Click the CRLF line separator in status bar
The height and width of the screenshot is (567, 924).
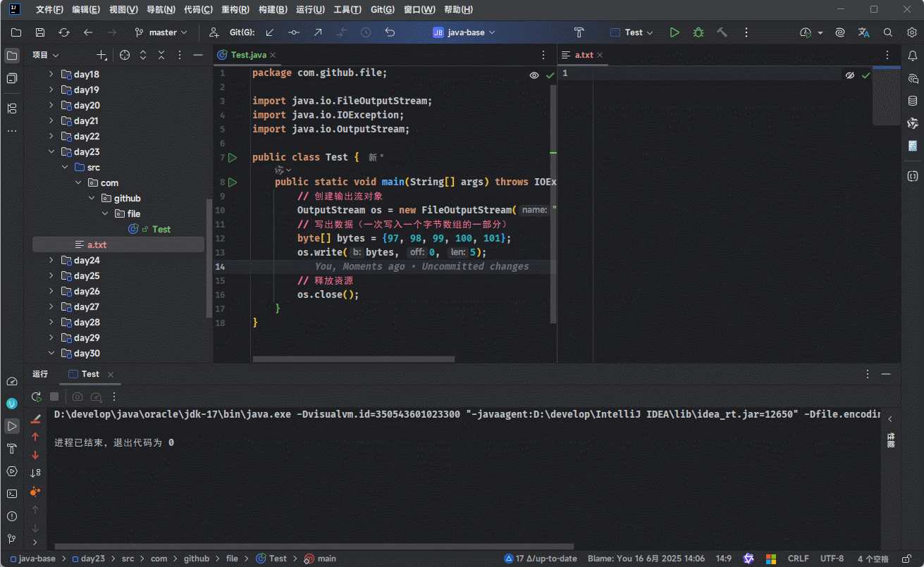[798, 559]
